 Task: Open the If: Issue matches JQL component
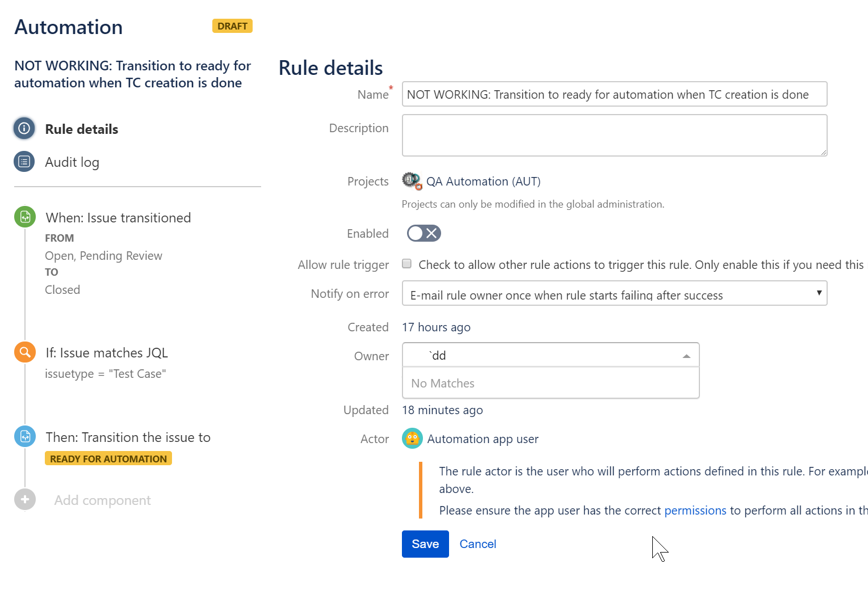point(107,353)
